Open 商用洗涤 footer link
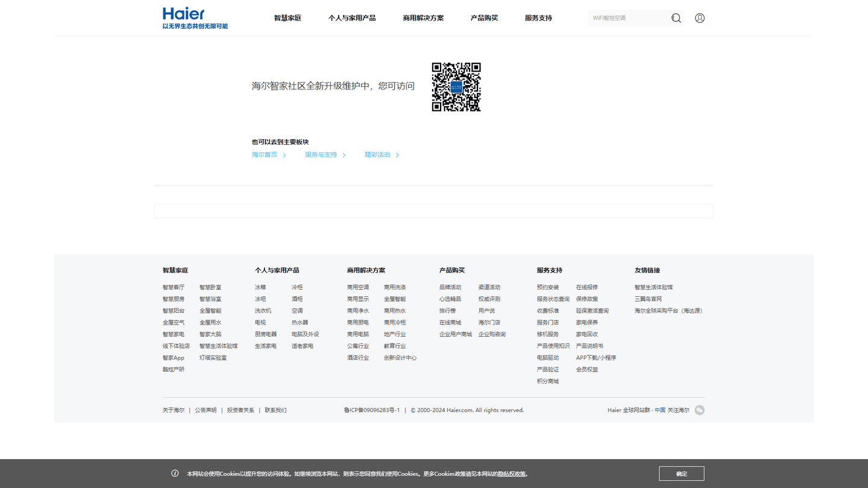The image size is (868, 488). click(x=395, y=287)
